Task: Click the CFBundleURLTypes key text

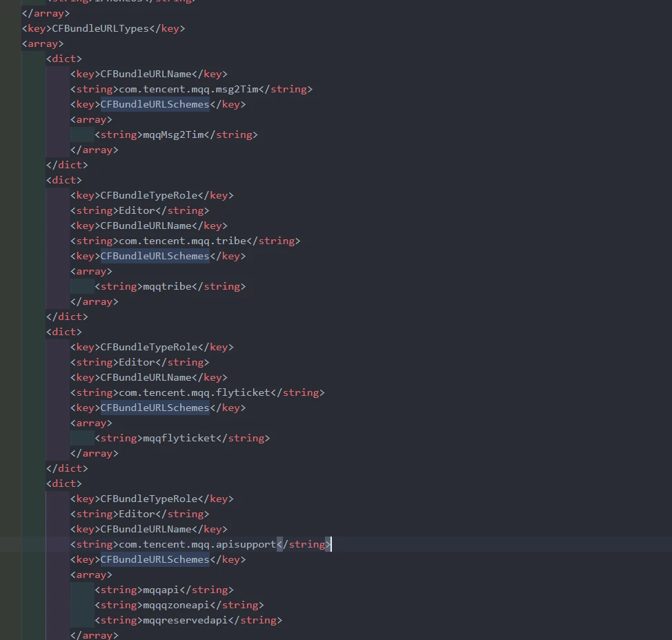Action: coord(100,28)
